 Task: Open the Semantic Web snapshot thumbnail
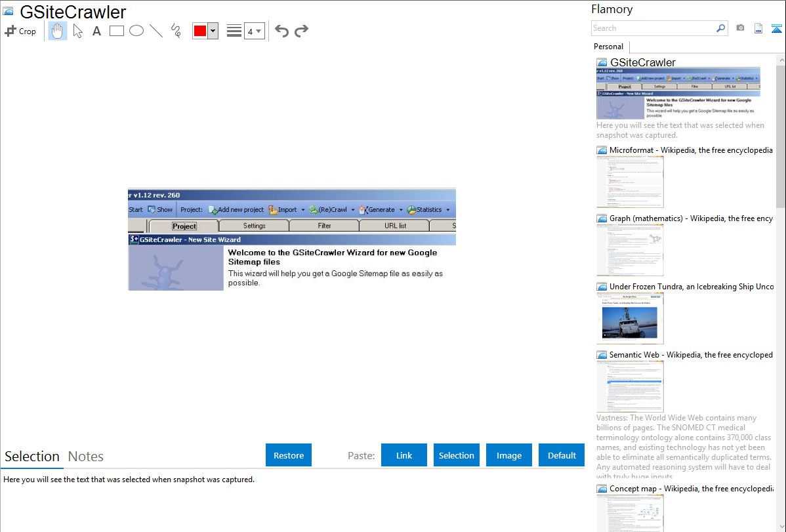(x=630, y=386)
